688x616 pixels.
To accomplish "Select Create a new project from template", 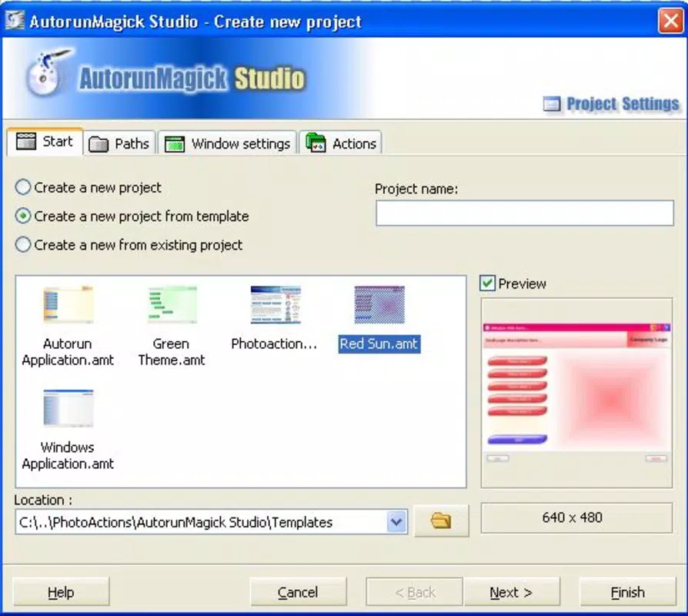I will coord(132,216).
